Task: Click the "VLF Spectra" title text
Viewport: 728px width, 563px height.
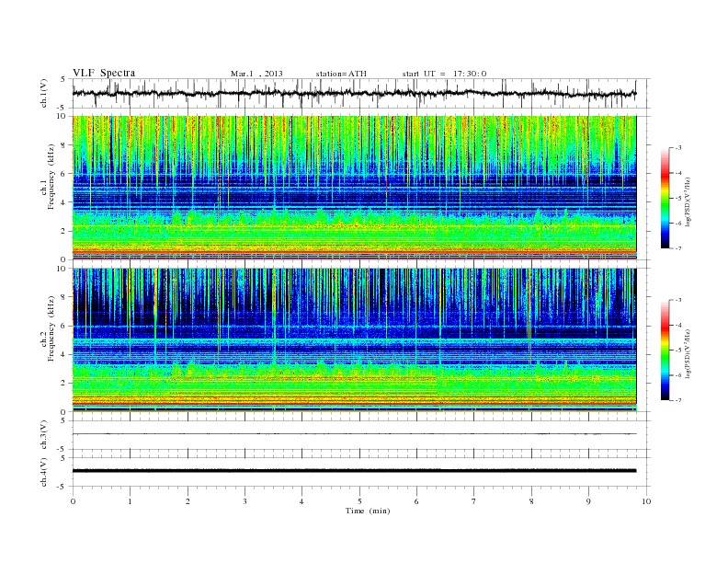Action: point(104,73)
